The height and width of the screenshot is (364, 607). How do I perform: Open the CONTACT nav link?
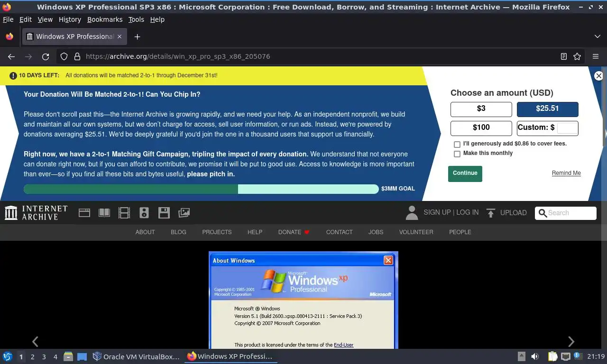[339, 232]
